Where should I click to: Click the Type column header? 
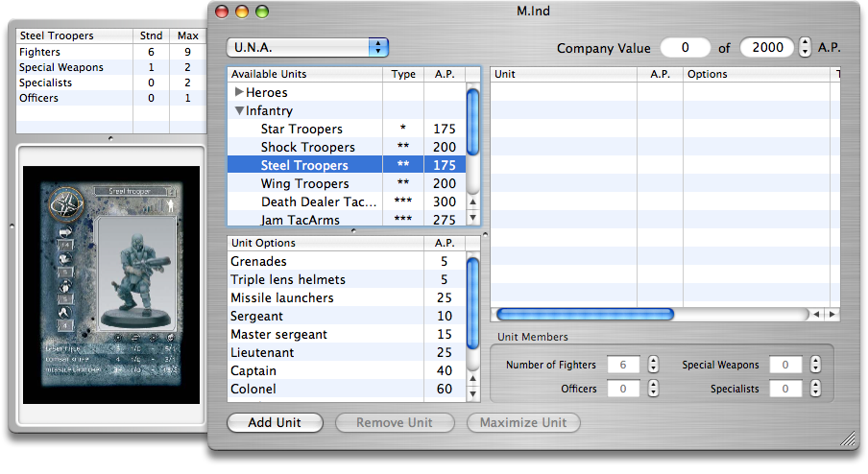point(403,74)
